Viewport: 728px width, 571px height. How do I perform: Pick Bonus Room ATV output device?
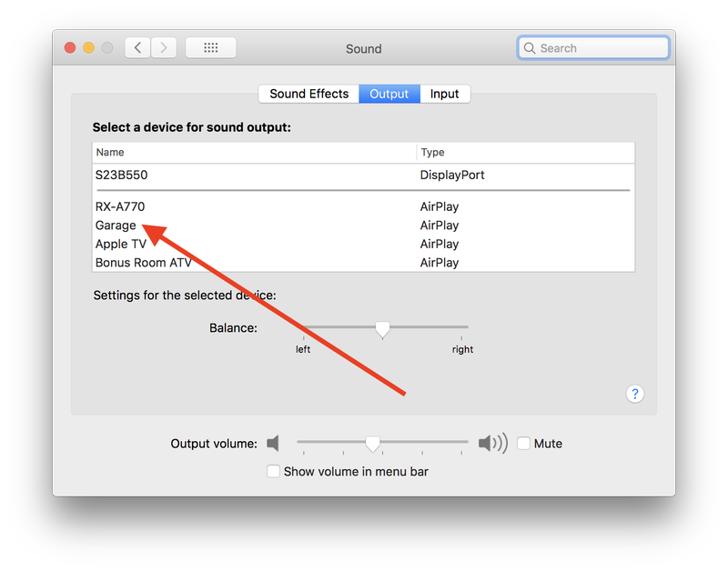pos(363,263)
